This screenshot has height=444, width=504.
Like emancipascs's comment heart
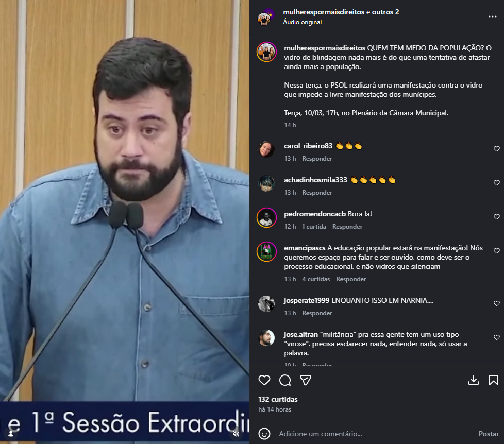pyautogui.click(x=497, y=251)
